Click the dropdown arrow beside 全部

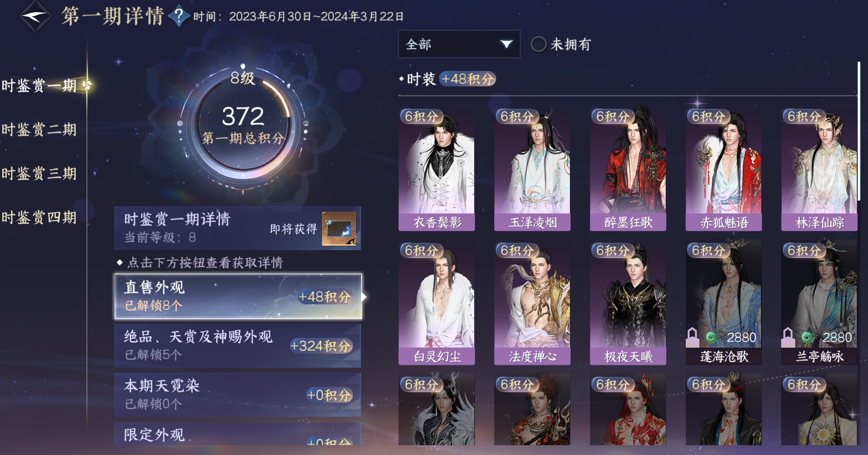pyautogui.click(x=506, y=44)
